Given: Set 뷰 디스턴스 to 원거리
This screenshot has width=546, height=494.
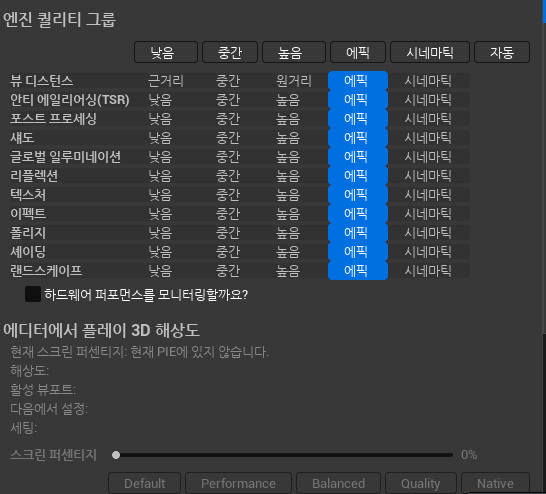Looking at the screenshot, I should [294, 81].
